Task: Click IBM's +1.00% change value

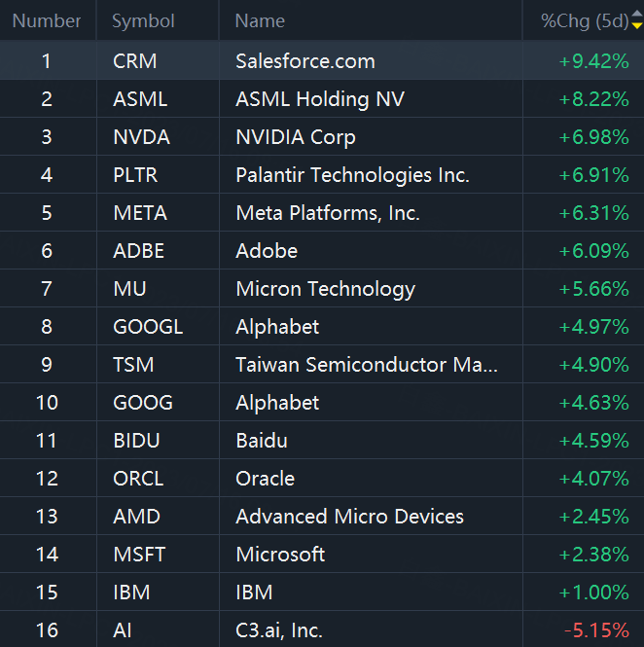Action: (593, 593)
